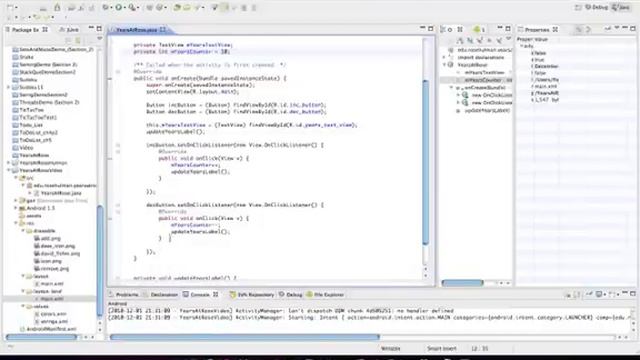Open the Package Explorer view menu arrow
Viewport: 640px width, 360px height.
100,38
